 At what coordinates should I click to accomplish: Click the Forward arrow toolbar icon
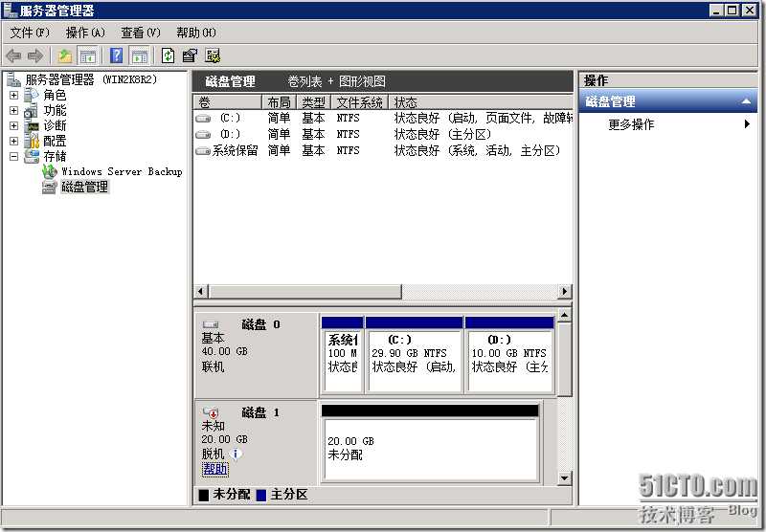pos(35,56)
